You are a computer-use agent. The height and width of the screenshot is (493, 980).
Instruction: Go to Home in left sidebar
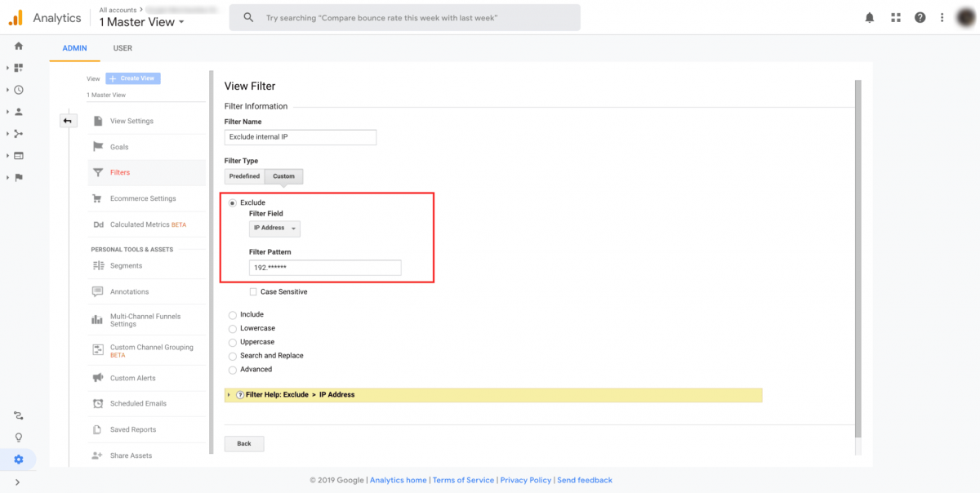pos(19,47)
